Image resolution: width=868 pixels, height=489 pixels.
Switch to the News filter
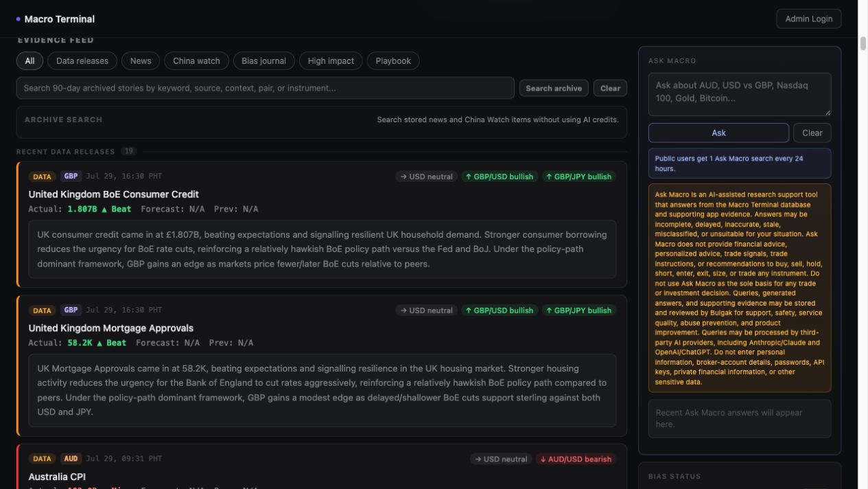141,60
